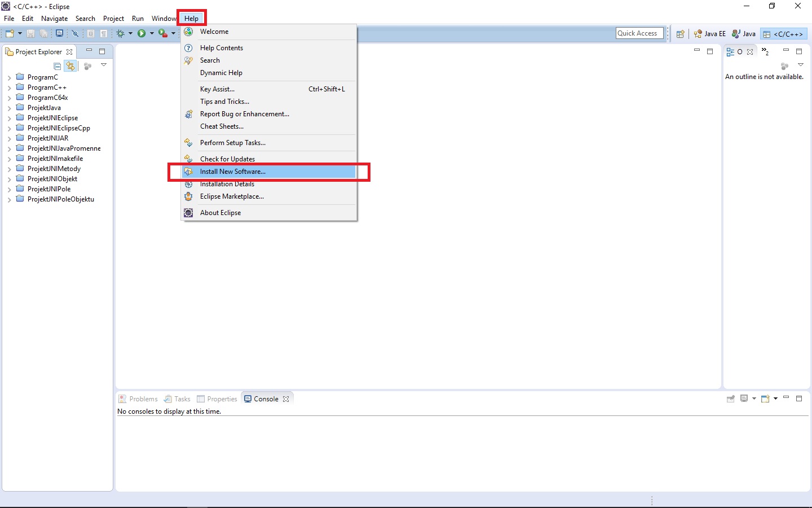Open Eclipse Marketplace from Help menu
Viewport: 812px width, 508px height.
(269, 196)
